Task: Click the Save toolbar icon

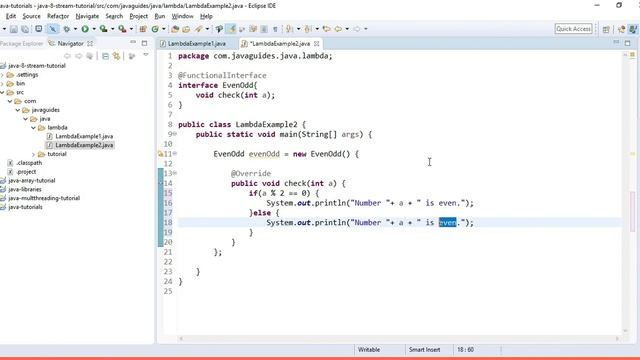Action: [14, 29]
